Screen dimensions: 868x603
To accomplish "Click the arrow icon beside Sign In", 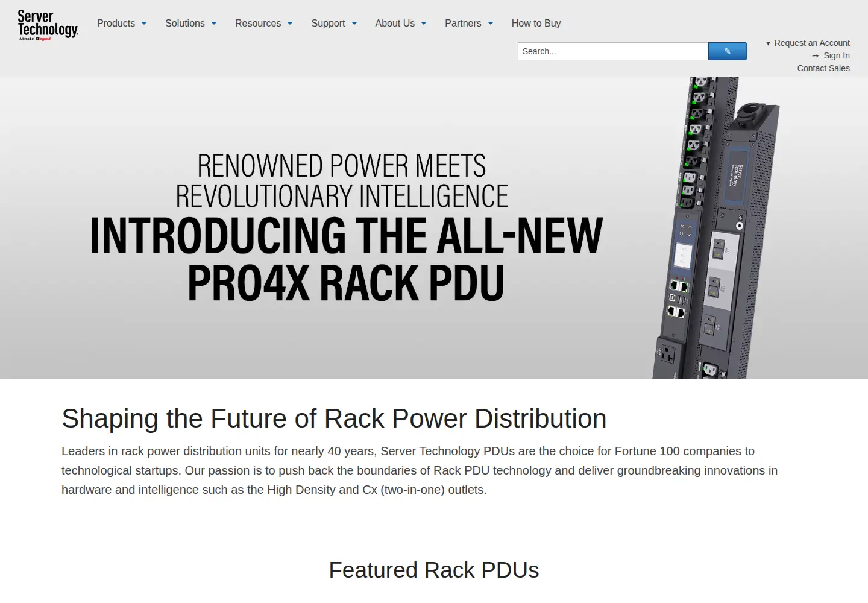I will [816, 55].
